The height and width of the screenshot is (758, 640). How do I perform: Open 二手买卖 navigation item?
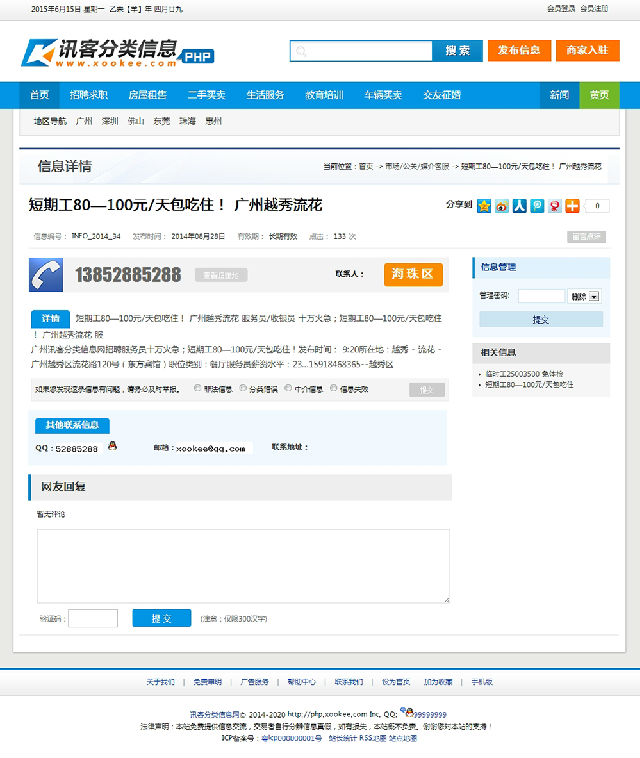tap(206, 95)
